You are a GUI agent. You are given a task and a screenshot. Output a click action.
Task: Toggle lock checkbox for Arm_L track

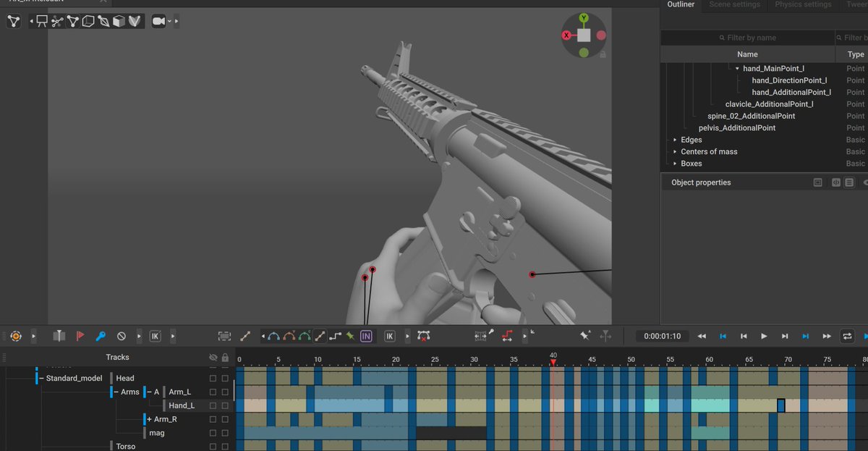point(225,392)
